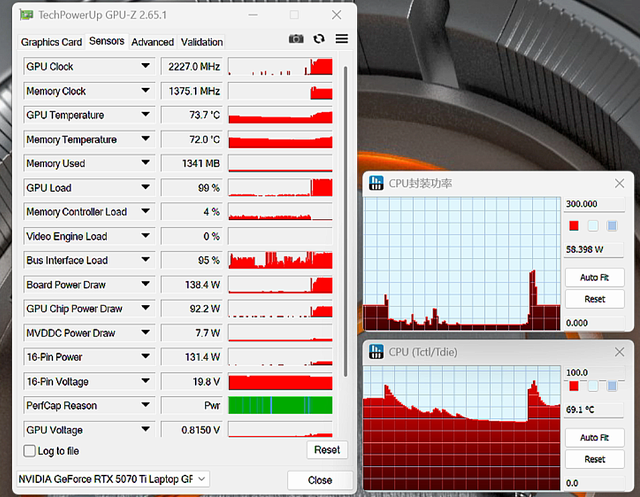The height and width of the screenshot is (497, 640).
Task: Take a GPU-Z screenshot with the camera icon
Action: [x=296, y=39]
